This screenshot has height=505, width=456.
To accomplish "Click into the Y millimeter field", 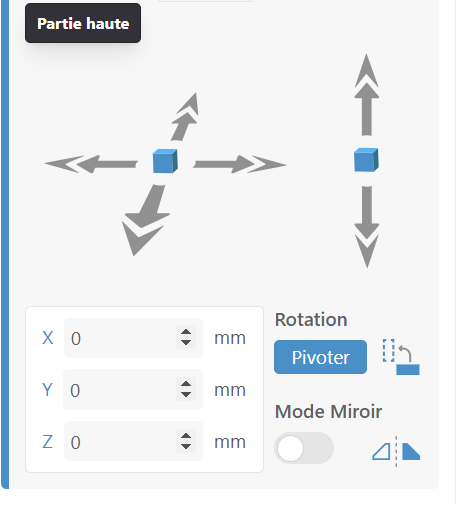I will (x=133, y=390).
